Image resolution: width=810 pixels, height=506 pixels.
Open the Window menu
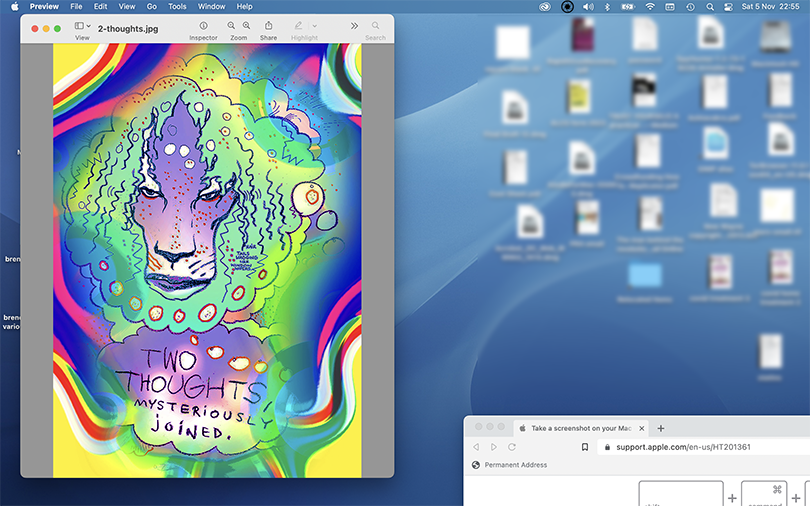(212, 6)
